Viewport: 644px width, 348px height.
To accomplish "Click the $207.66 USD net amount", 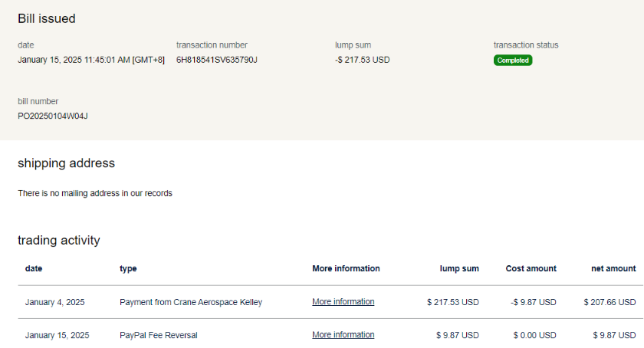I will [x=609, y=302].
